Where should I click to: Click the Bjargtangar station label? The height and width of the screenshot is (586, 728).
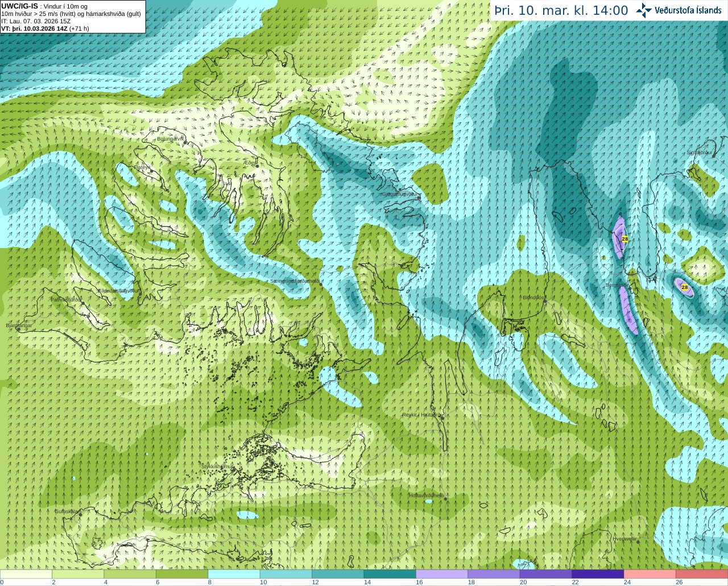pos(19,325)
